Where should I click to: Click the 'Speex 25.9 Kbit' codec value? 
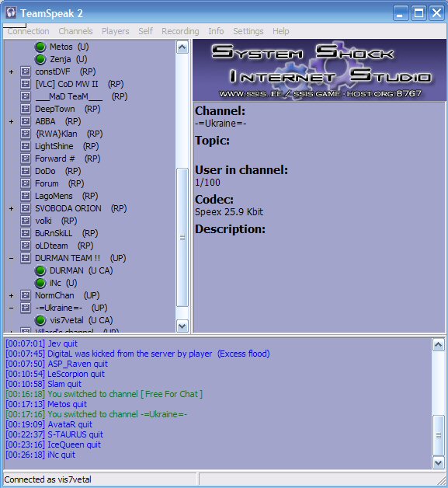point(229,212)
